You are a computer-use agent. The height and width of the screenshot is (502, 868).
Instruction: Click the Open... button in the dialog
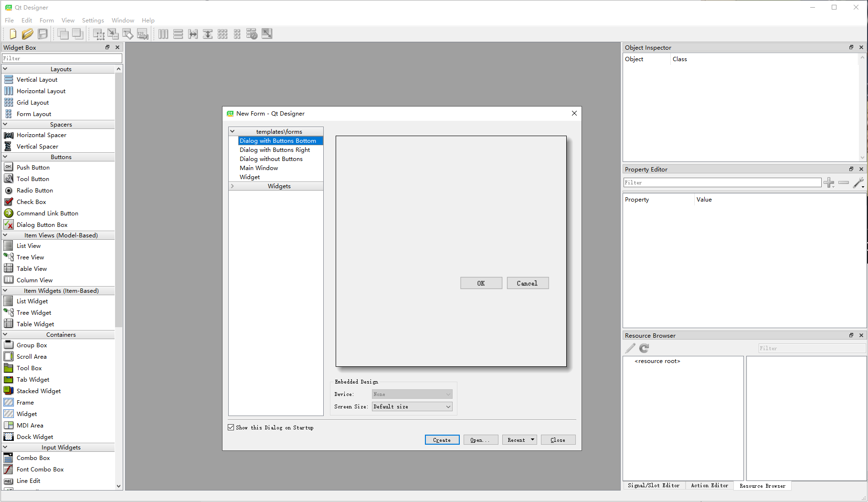481,440
